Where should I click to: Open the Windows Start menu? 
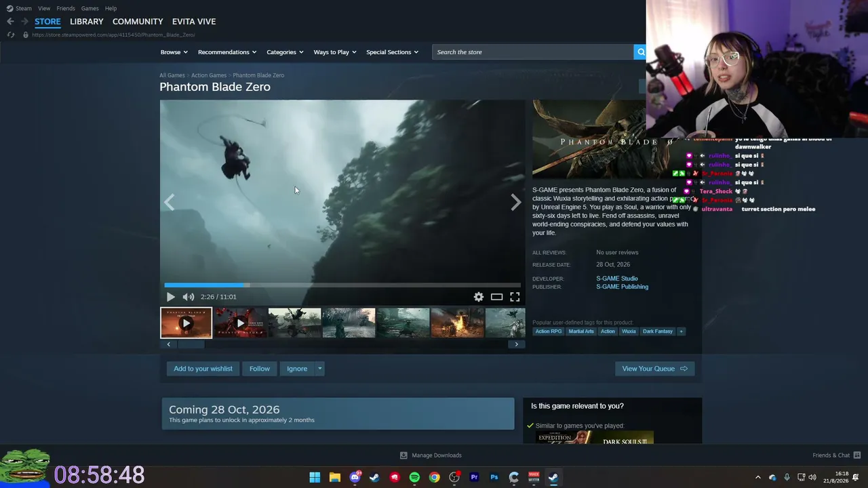pos(315,477)
